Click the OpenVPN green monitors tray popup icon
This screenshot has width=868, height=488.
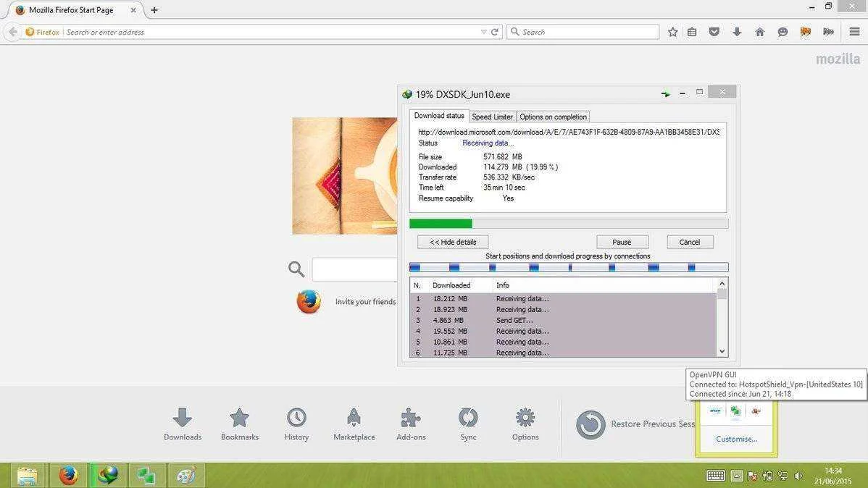point(735,411)
